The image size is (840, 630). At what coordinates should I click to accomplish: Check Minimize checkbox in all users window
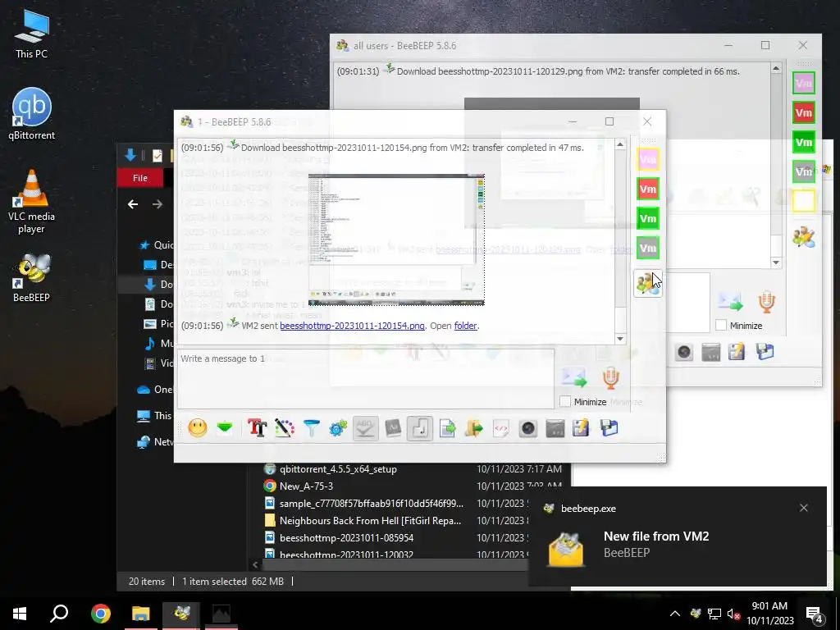pos(721,325)
